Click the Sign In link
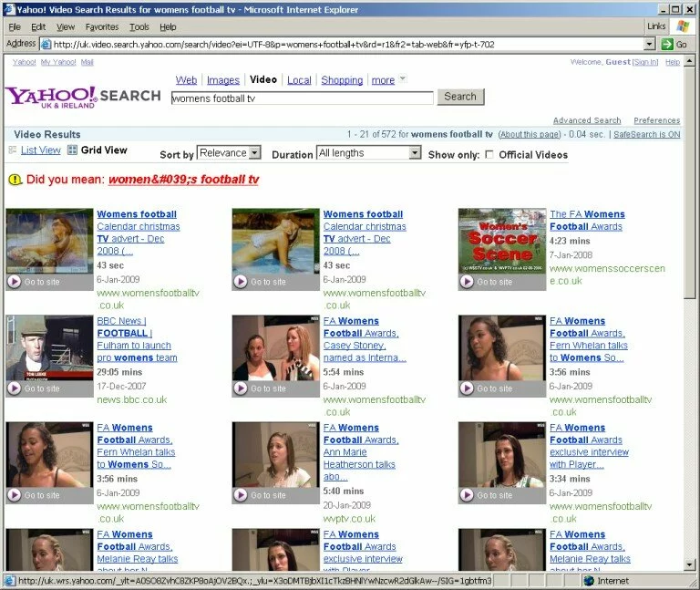The image size is (700, 590). [645, 62]
